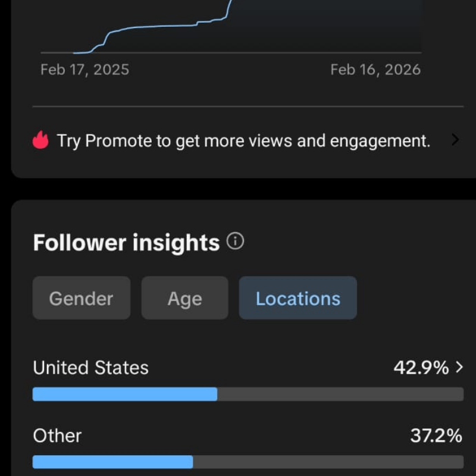Click the United States location label
This screenshot has width=476, height=476.
coord(90,368)
